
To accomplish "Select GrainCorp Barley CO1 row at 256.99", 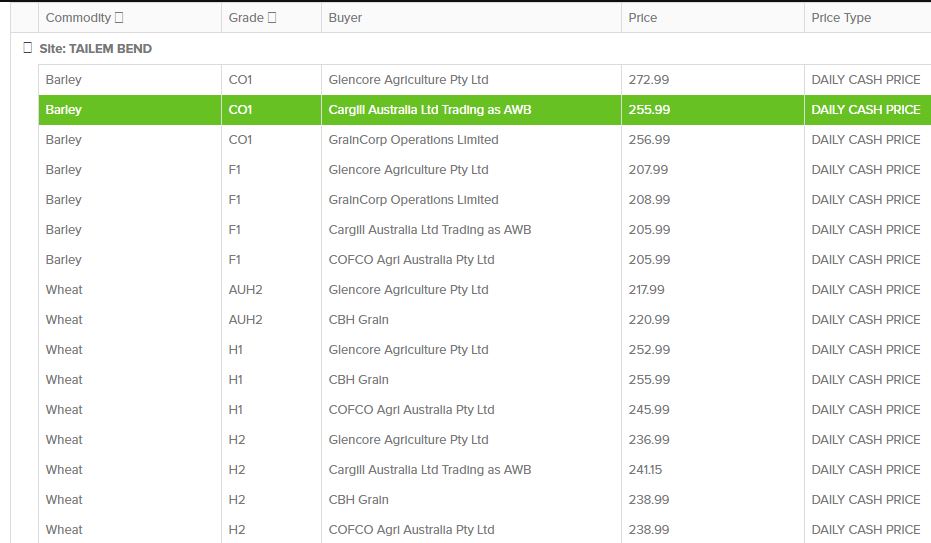I will (413, 140).
